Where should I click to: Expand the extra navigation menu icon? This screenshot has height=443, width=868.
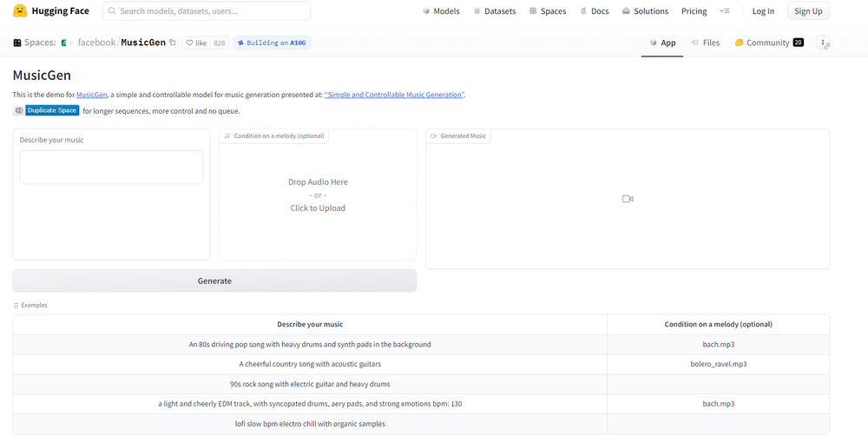click(725, 11)
